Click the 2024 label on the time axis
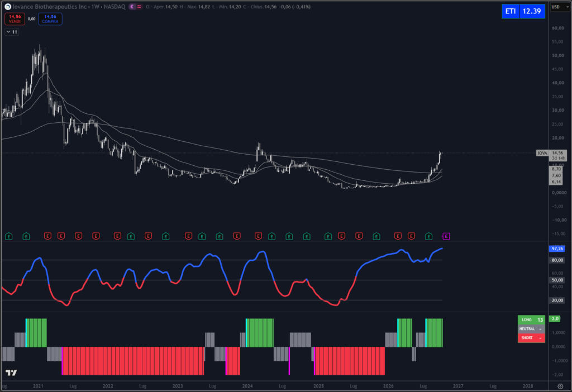The height and width of the screenshot is (392, 572). tap(247, 386)
